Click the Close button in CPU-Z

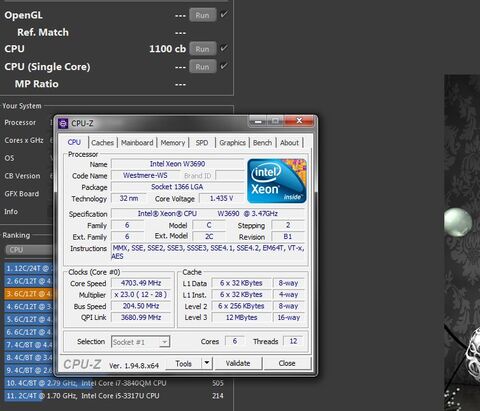287,363
